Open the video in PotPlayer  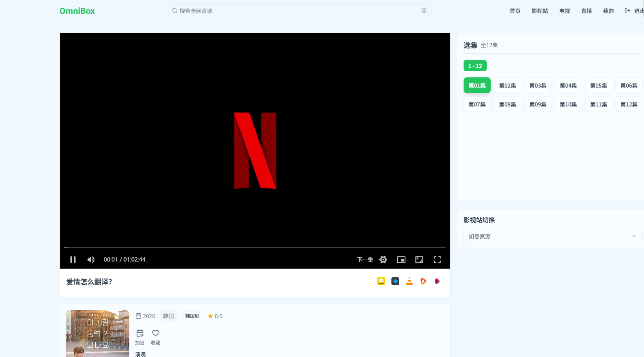[381, 281]
